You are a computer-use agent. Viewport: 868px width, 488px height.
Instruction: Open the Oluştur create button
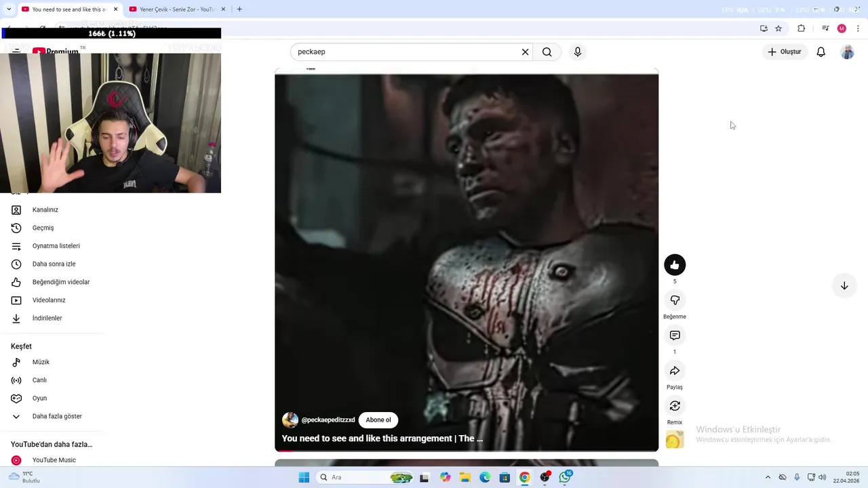(x=785, y=52)
